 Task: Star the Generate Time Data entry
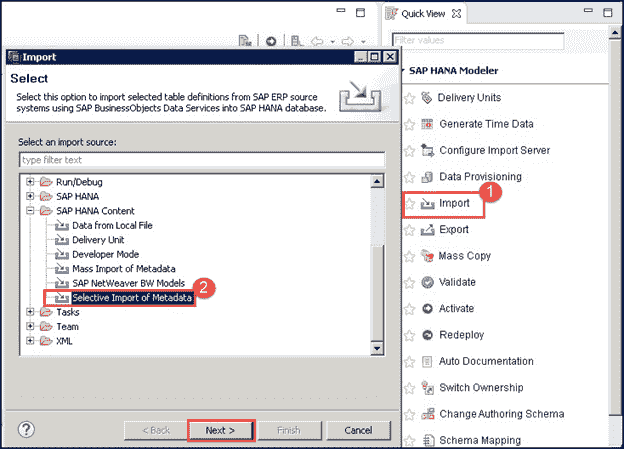tap(410, 125)
